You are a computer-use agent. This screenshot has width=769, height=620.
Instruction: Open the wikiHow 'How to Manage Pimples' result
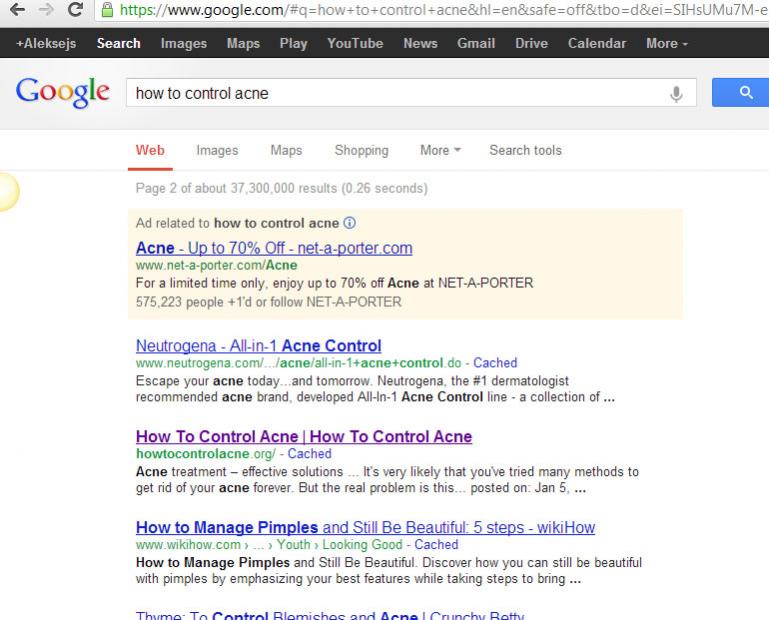click(x=365, y=527)
